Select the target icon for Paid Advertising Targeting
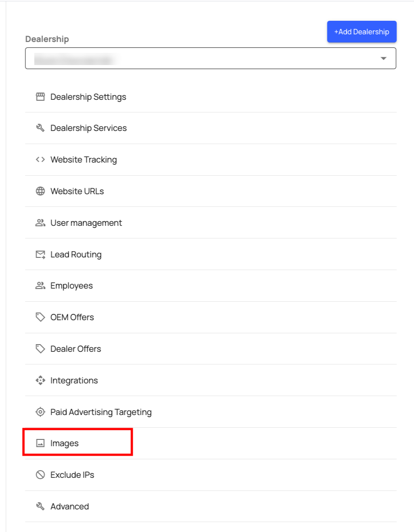This screenshot has height=532, width=414. (40, 412)
